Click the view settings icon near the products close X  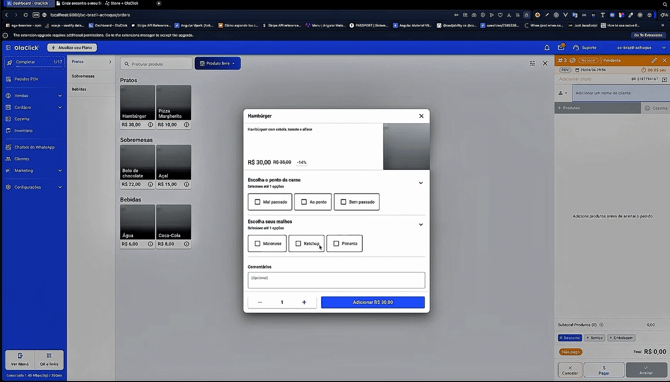(x=532, y=63)
